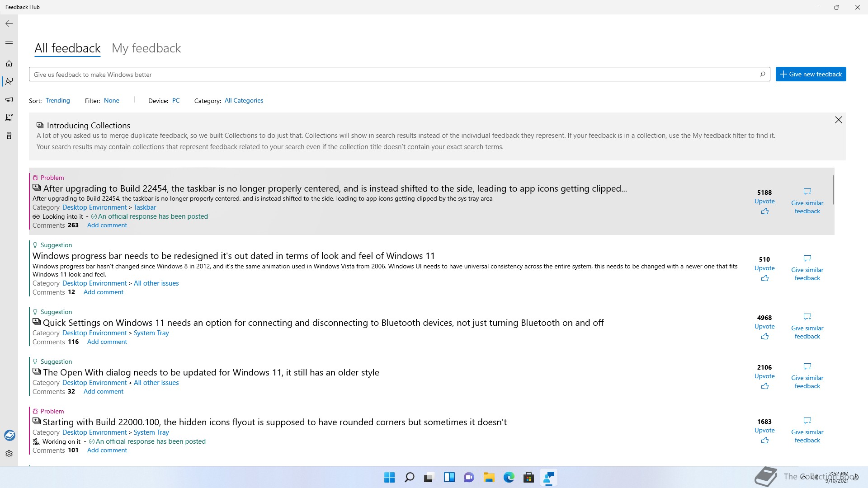Open Home in the sidebar
The image size is (868, 488).
click(x=9, y=64)
